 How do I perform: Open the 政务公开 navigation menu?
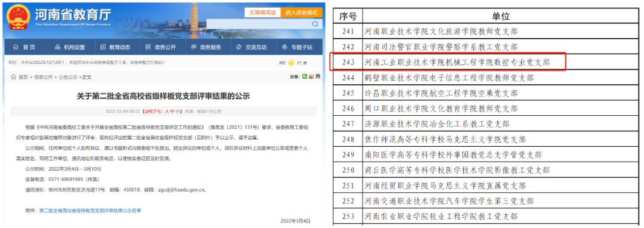[x=162, y=47]
